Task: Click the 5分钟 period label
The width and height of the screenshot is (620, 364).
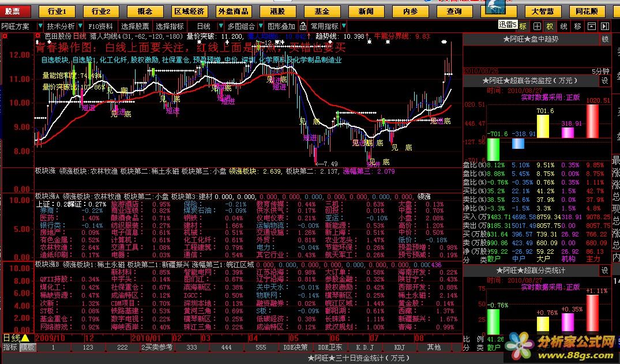Action: click(600, 71)
